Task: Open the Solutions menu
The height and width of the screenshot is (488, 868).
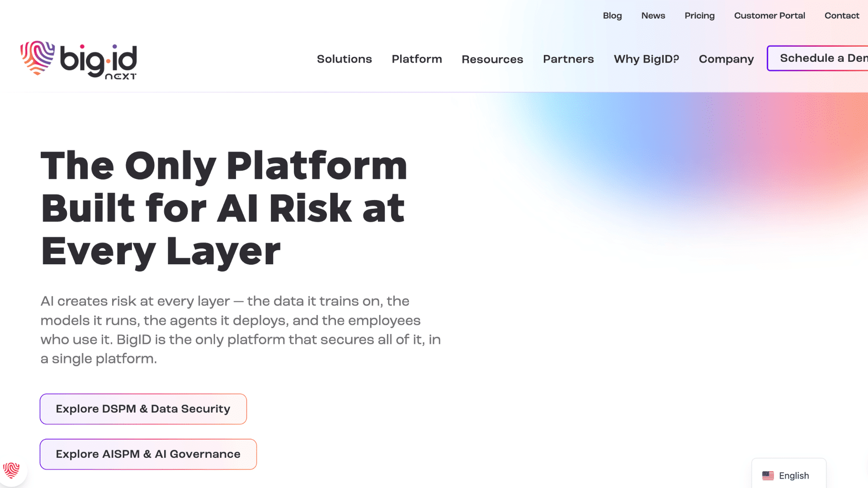Action: (x=344, y=59)
